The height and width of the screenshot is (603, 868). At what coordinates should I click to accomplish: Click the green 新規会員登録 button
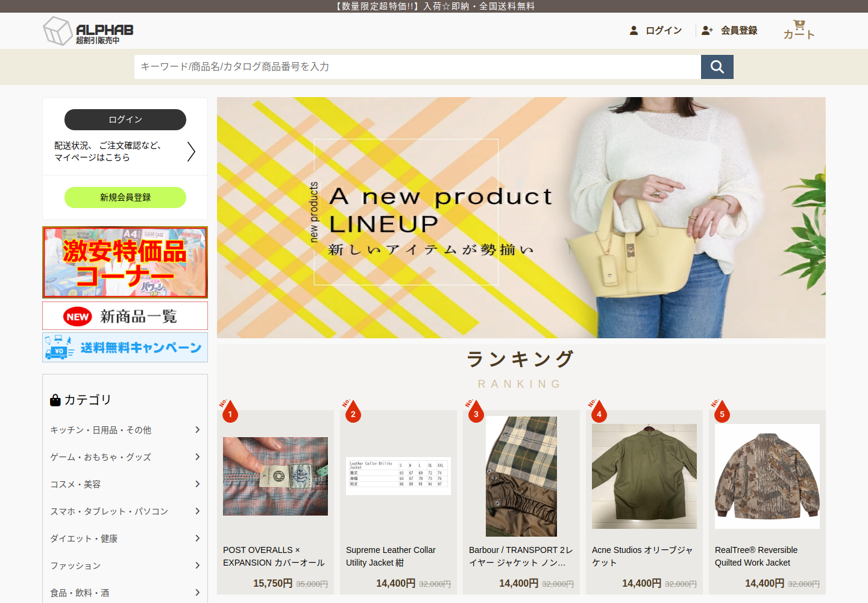125,197
